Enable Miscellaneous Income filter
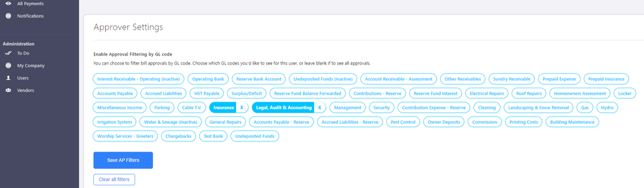 point(120,107)
